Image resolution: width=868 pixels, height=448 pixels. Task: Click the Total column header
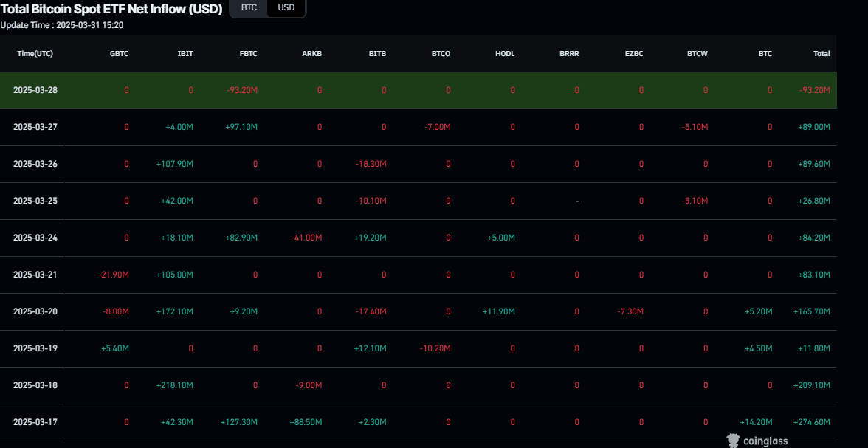pos(821,54)
